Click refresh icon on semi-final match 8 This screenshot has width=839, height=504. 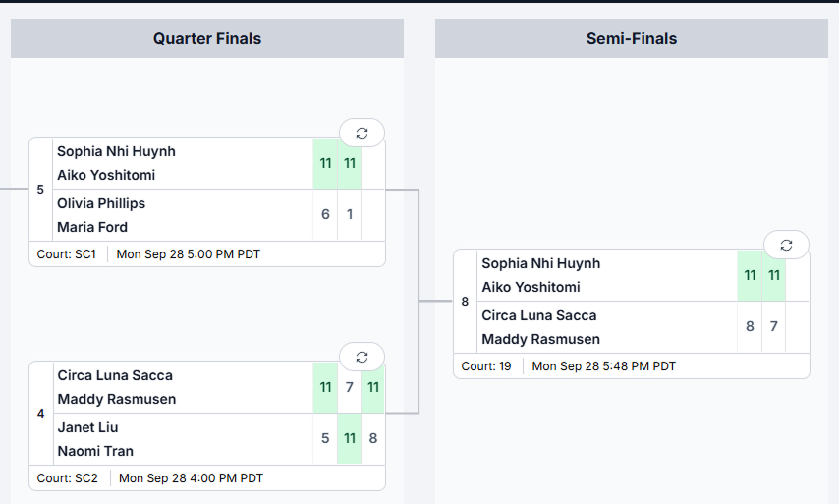[786, 245]
